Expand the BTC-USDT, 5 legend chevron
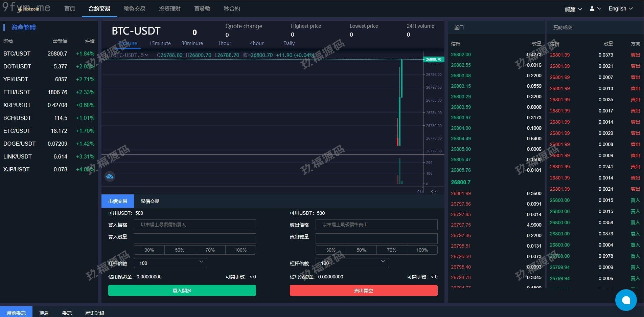The image size is (644, 317). click(x=146, y=55)
